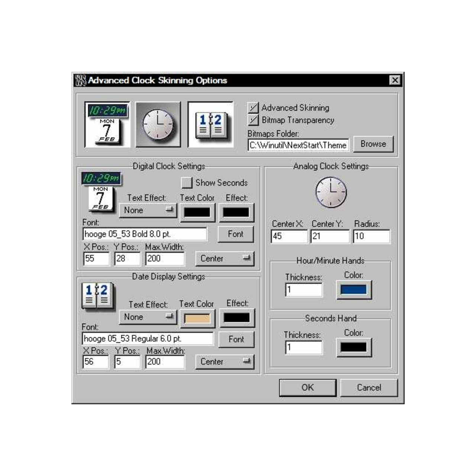The height and width of the screenshot is (476, 476).
Task: Pick the blue Hour/Minute Hands color swatch
Action: tap(354, 290)
